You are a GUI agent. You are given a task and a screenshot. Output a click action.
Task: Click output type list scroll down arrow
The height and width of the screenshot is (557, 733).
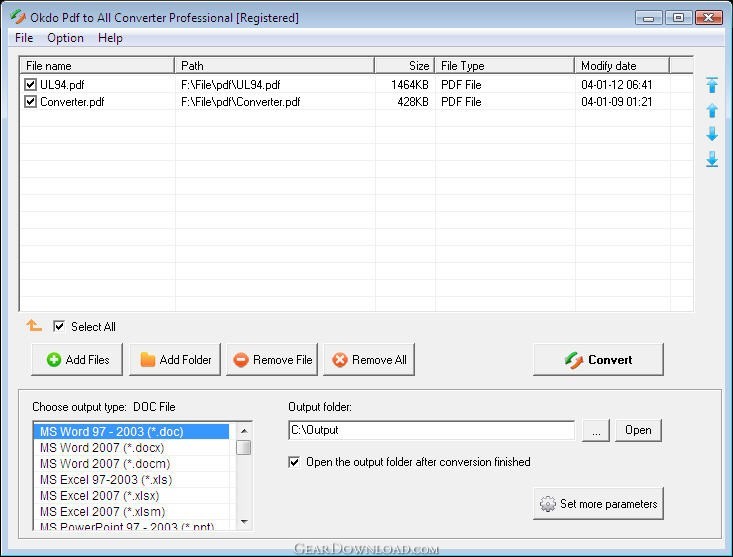pos(244,521)
